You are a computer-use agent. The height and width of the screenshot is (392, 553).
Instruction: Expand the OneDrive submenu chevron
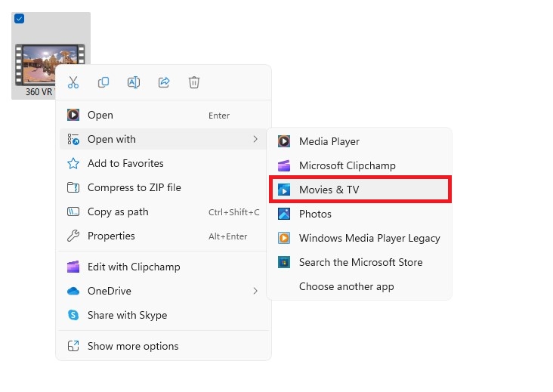[255, 291]
